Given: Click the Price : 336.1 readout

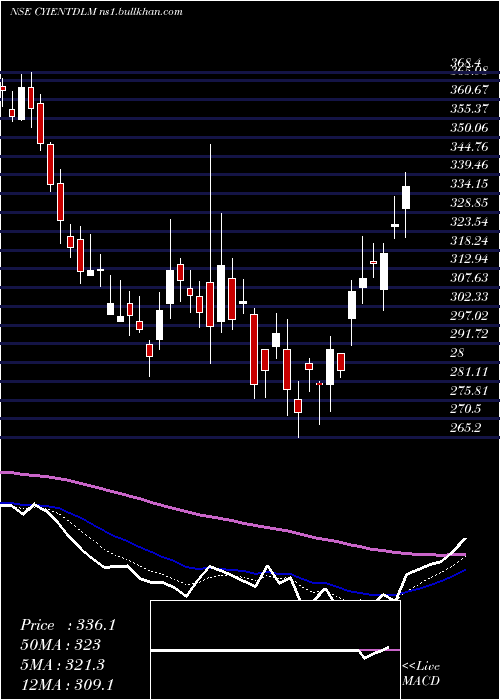Looking at the screenshot, I should (68, 625).
